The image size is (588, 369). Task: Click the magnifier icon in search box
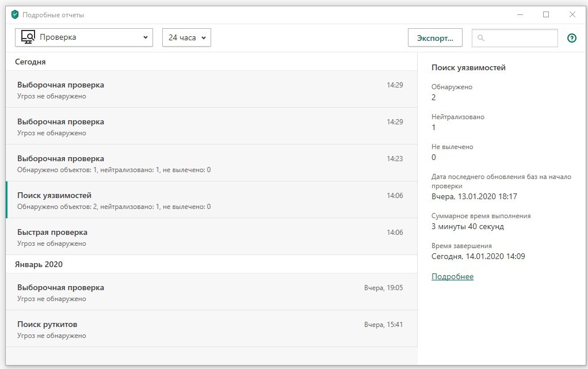pos(481,38)
